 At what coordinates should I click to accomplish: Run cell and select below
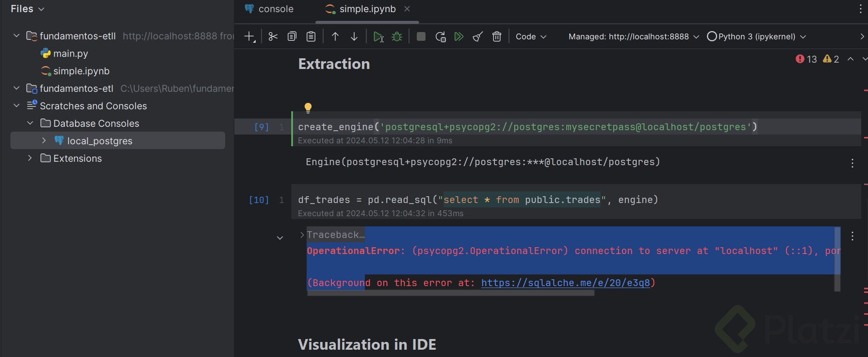pos(378,37)
